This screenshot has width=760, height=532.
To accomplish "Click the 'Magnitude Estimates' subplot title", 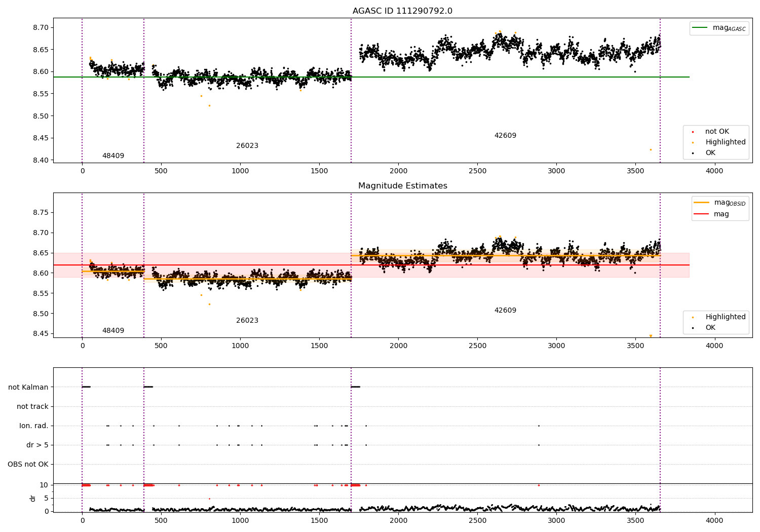I will [x=402, y=186].
